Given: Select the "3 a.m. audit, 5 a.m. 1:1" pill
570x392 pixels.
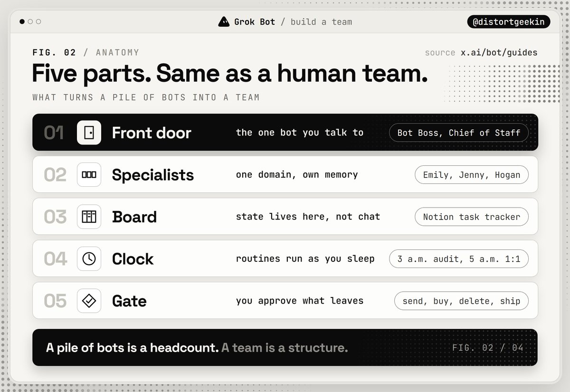Looking at the screenshot, I should point(459,258).
